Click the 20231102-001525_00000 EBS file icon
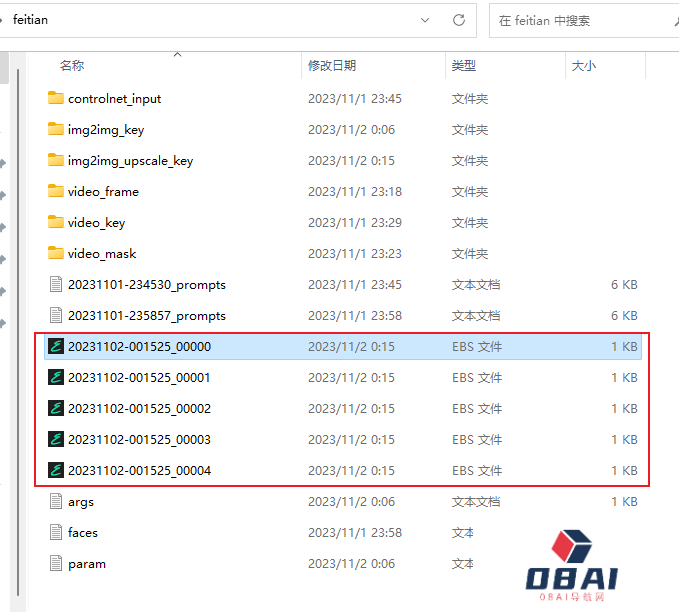 pos(56,347)
